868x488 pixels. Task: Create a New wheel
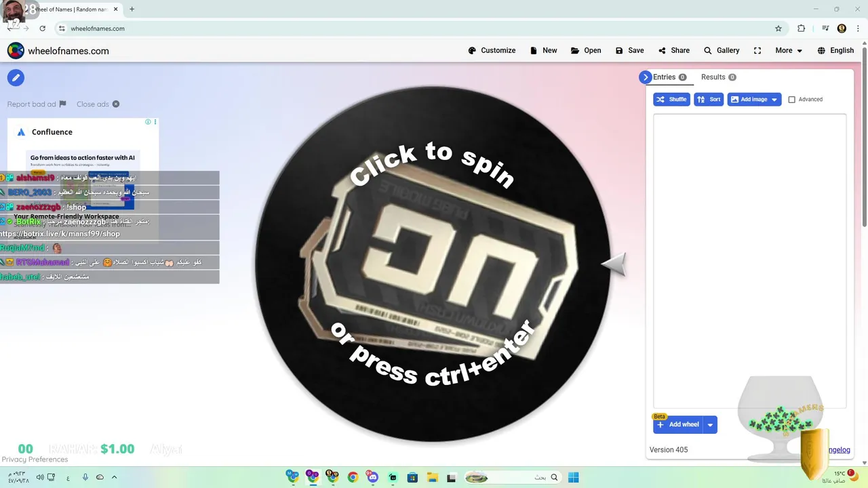(x=543, y=50)
